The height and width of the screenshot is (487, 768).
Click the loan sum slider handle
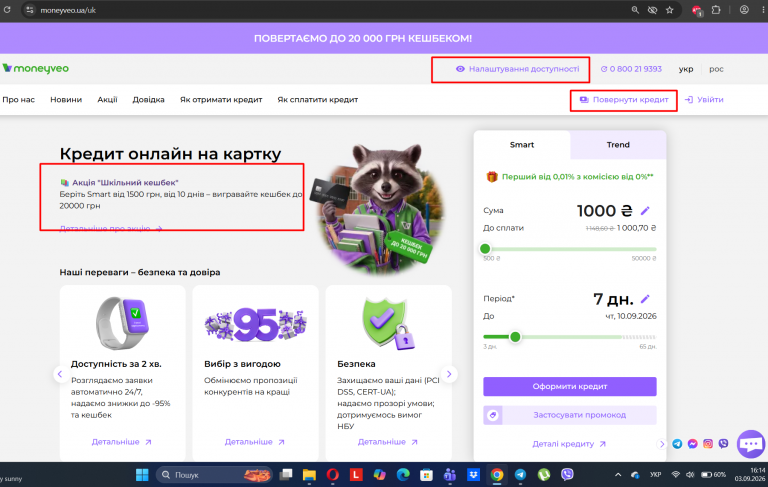tap(485, 249)
